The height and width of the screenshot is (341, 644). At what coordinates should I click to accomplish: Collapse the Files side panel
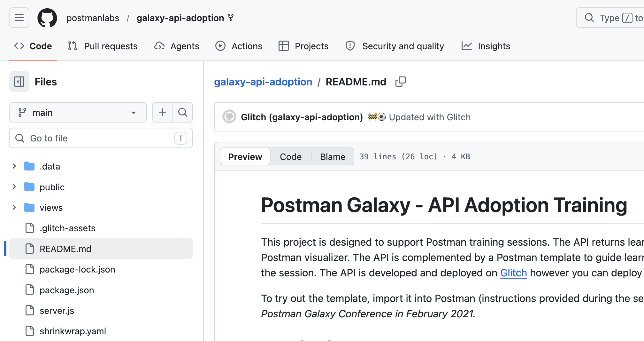click(19, 82)
